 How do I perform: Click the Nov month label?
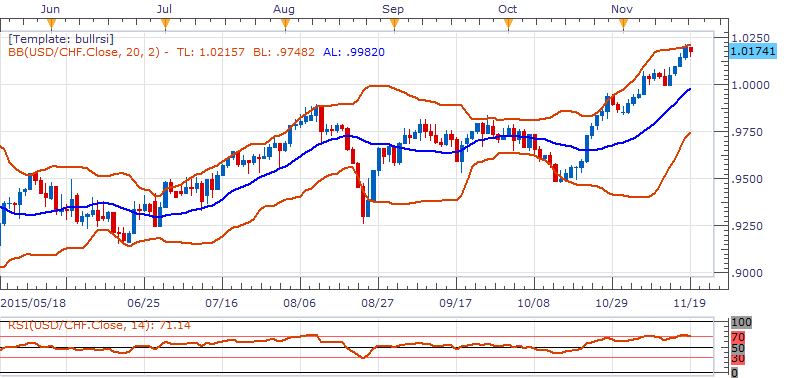622,9
